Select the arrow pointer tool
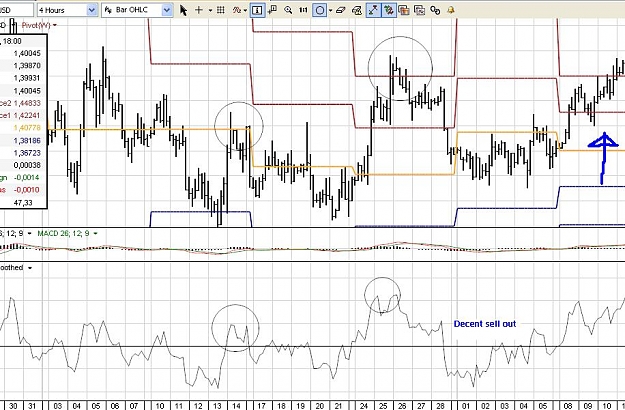The image size is (625, 410). click(183, 10)
